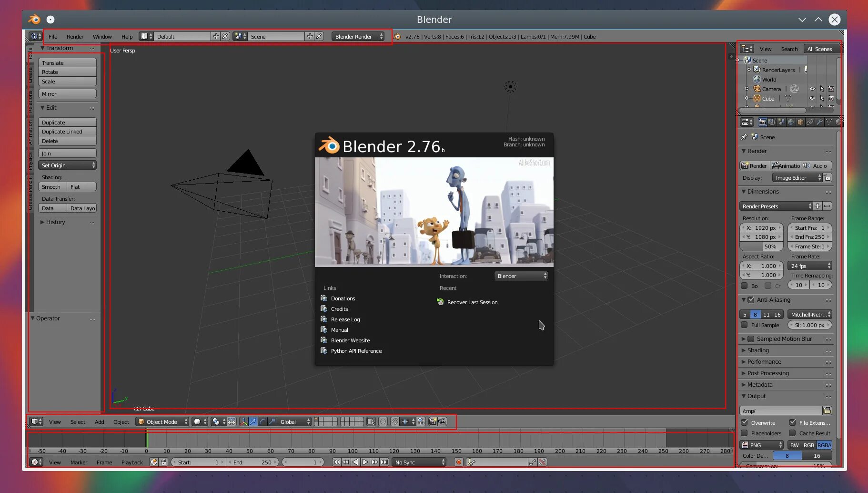Toggle the auto keyframe record button
Screen dimensions: 868x493
pos(459,462)
